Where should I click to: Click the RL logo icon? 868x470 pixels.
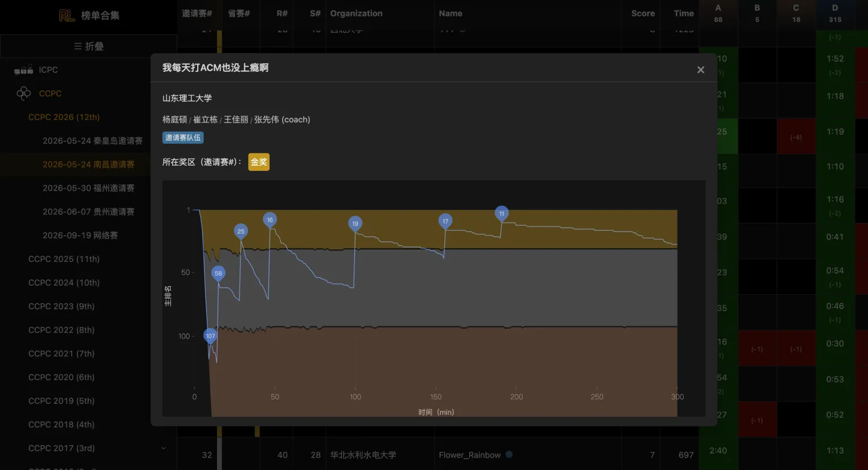[67, 15]
